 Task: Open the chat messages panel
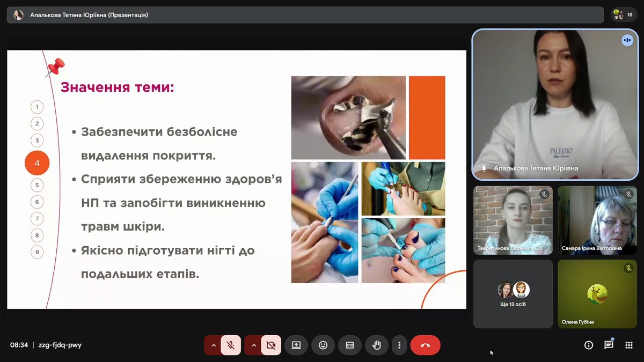coord(609,345)
